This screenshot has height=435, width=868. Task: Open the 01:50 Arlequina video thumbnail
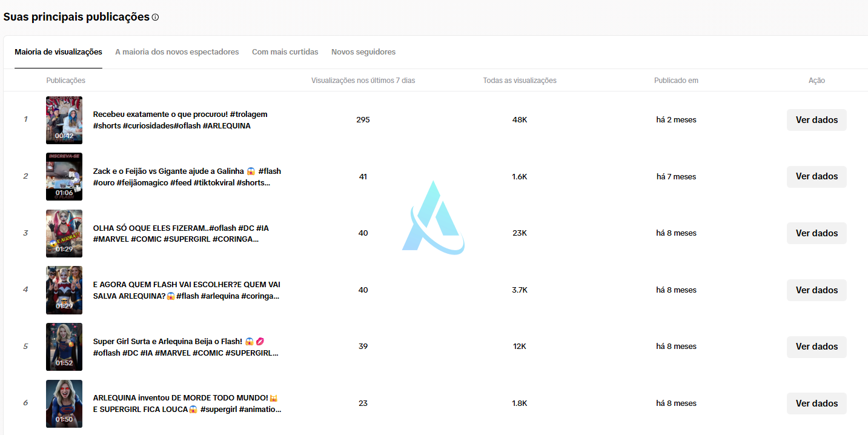click(x=64, y=403)
